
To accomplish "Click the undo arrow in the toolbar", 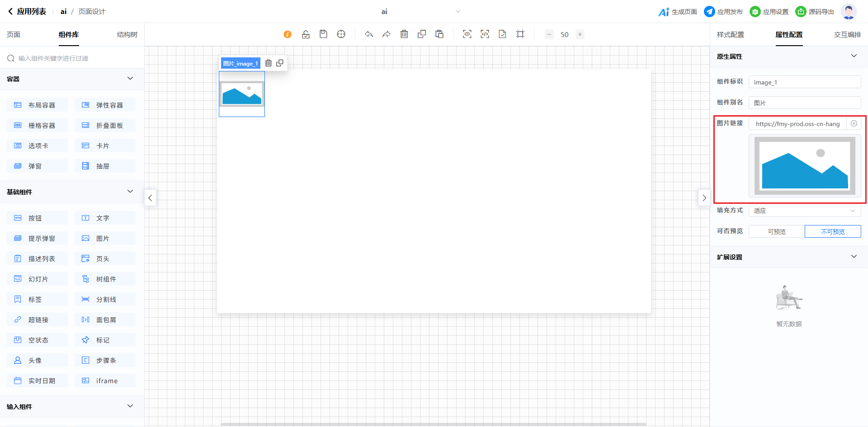I will 369,34.
